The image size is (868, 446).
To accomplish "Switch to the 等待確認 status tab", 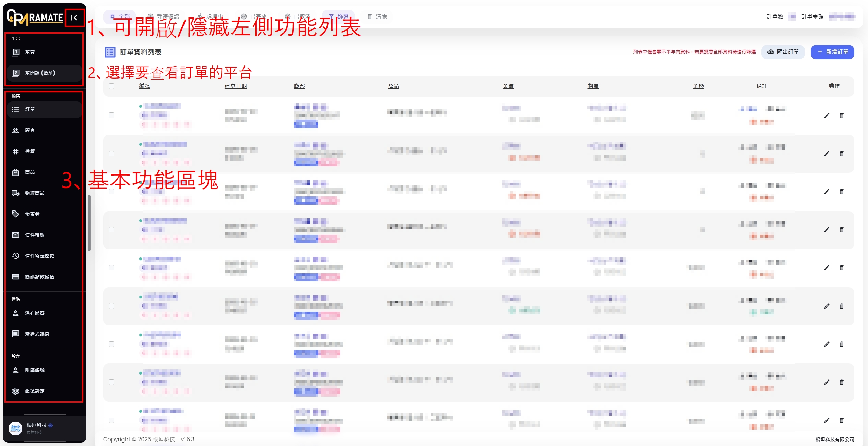I will (x=164, y=16).
